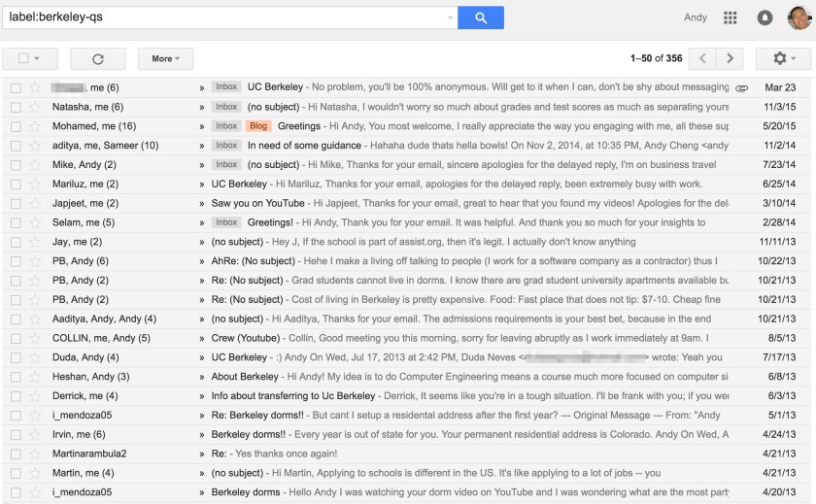This screenshot has width=816, height=504.
Task: Go to newer emails page
Action: [x=703, y=58]
